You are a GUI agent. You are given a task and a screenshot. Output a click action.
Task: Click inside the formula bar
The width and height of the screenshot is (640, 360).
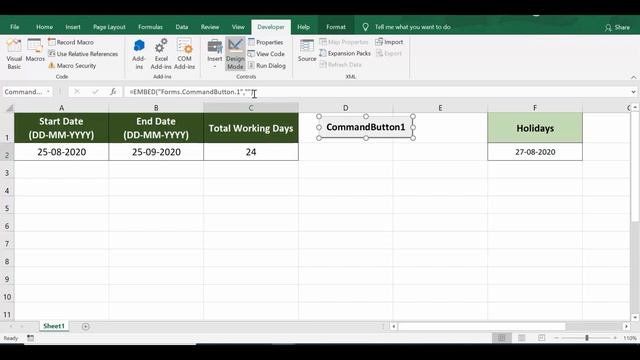tap(376, 92)
